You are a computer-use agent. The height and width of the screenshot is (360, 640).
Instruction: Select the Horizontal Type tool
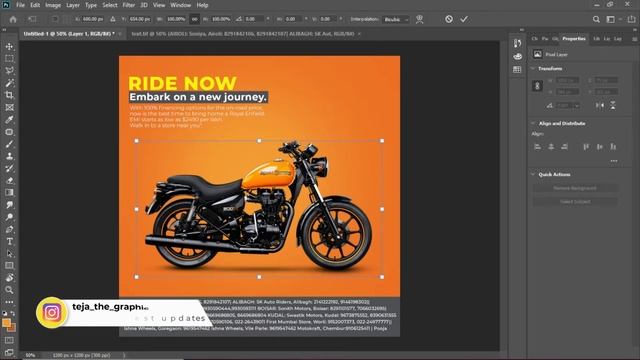9,241
